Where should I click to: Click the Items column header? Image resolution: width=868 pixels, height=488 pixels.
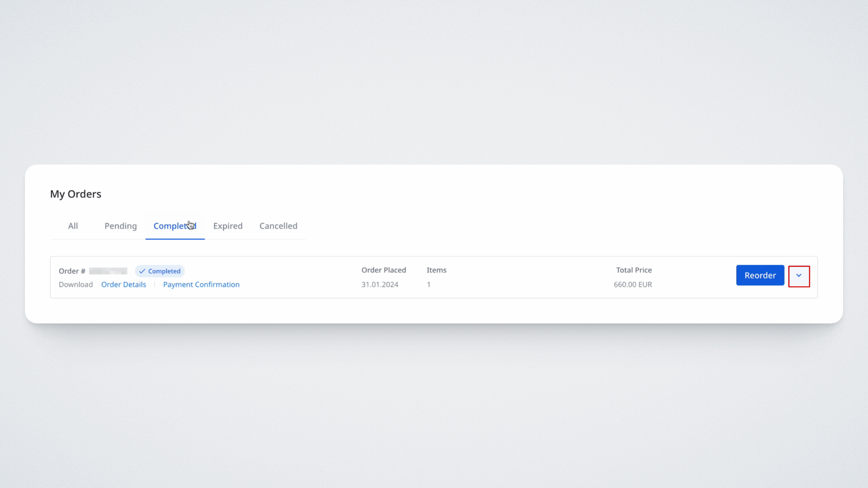tap(436, 270)
